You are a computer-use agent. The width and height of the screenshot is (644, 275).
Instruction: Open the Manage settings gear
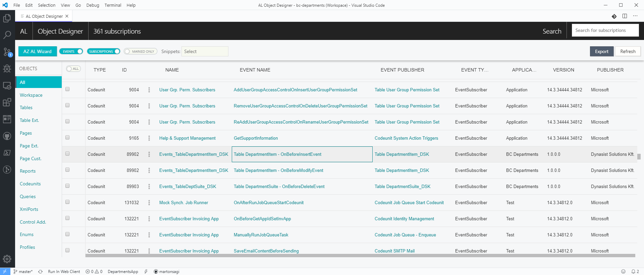(x=7, y=259)
